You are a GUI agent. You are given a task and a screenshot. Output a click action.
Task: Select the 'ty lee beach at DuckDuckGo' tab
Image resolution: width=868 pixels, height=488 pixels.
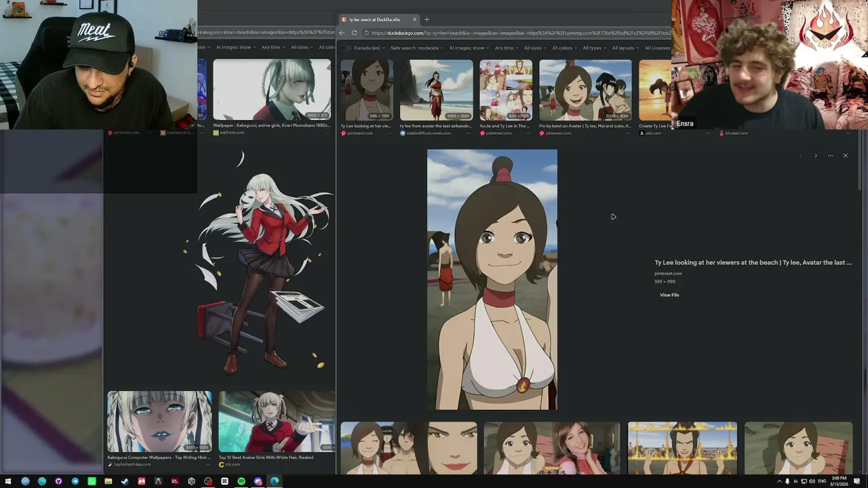[x=379, y=19]
